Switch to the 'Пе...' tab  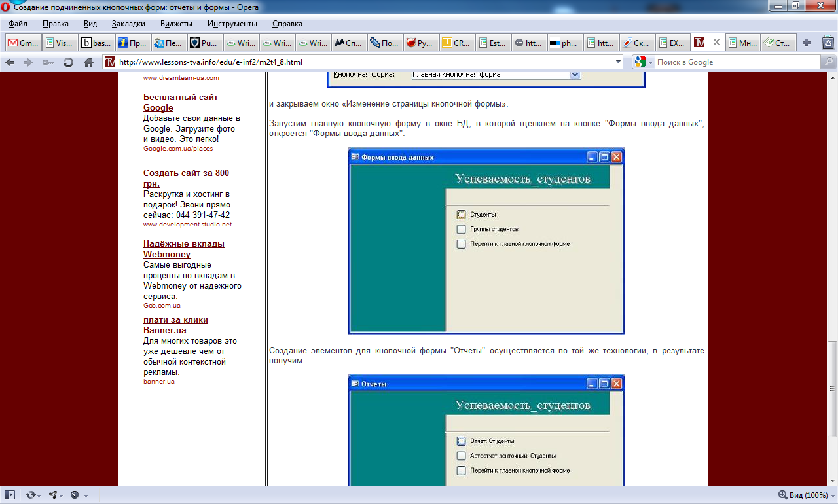(169, 43)
